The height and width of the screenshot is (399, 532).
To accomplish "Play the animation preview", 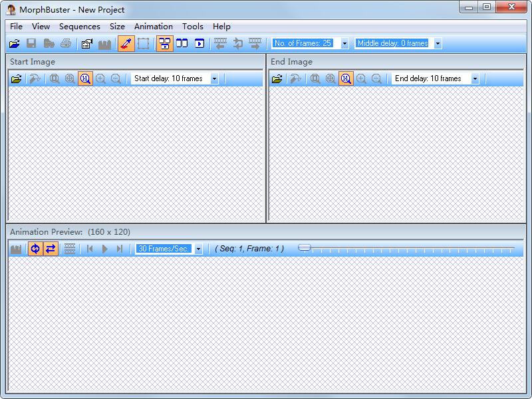I will pyautogui.click(x=105, y=249).
